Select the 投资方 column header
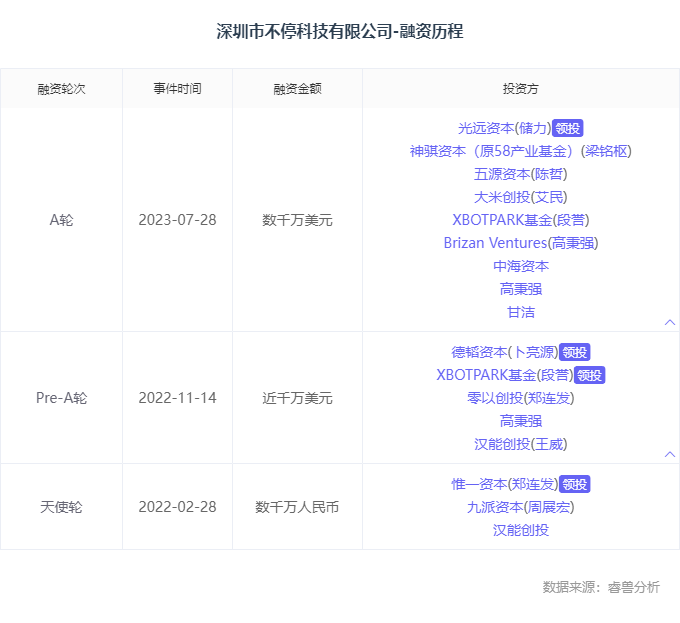 pos(520,88)
